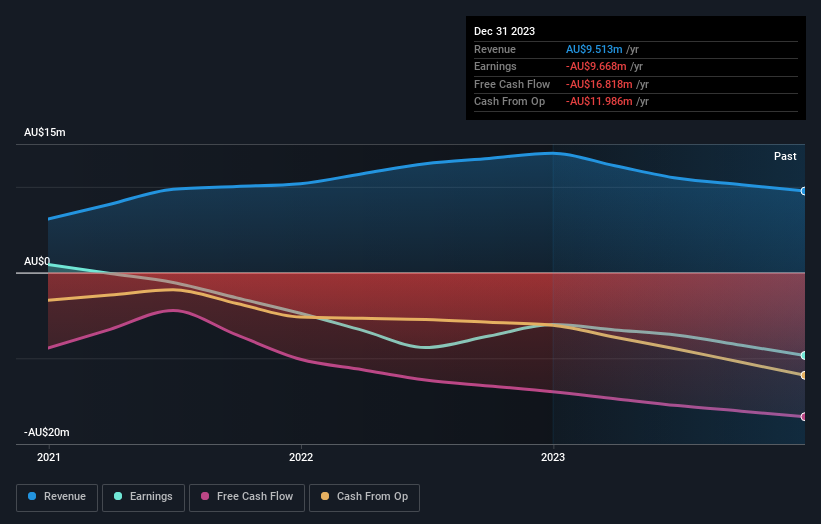Click the -AU$16.818m free cash flow value

599,84
